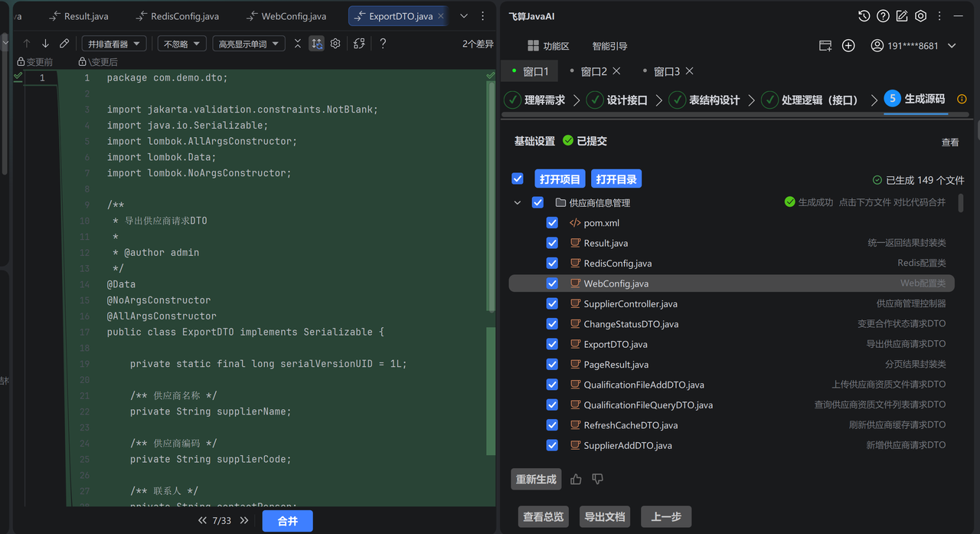Screen dimensions: 980x534
Task: Go to next difference down arrow
Action: point(45,44)
